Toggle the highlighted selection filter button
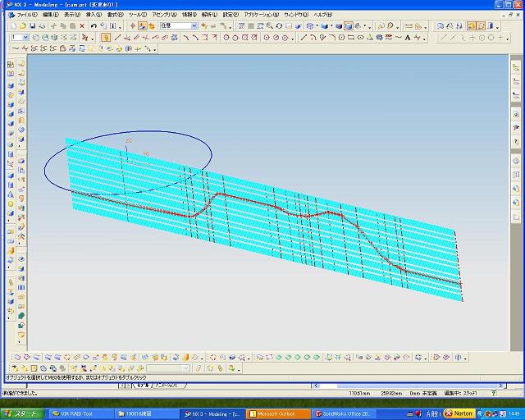Image resolution: width=525 pixels, height=420 pixels. pyautogui.click(x=143, y=26)
